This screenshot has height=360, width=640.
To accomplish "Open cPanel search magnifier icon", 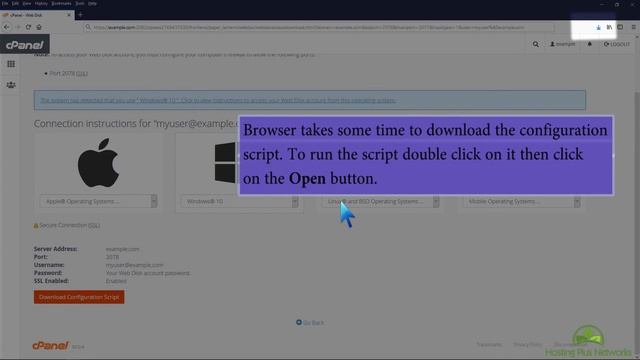I will coord(536,44).
